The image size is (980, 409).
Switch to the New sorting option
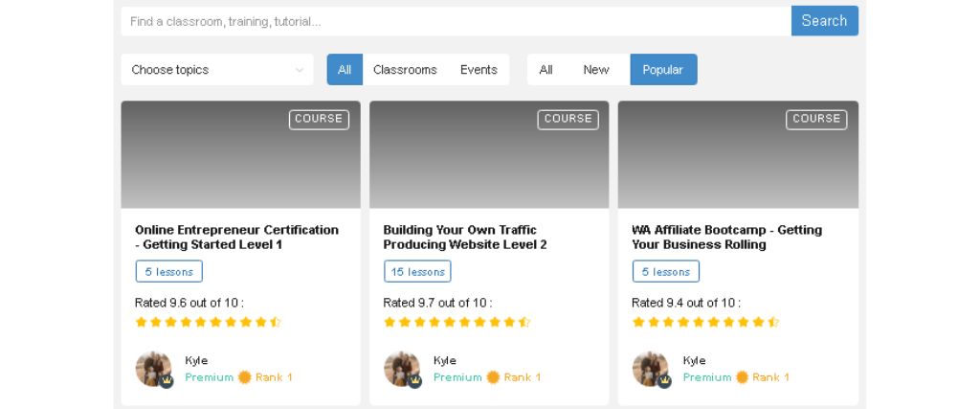(x=595, y=69)
